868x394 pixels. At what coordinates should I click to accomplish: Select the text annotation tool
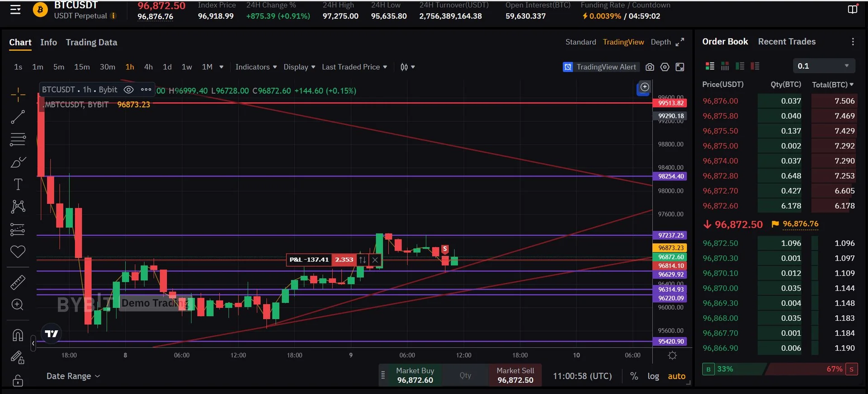click(18, 184)
